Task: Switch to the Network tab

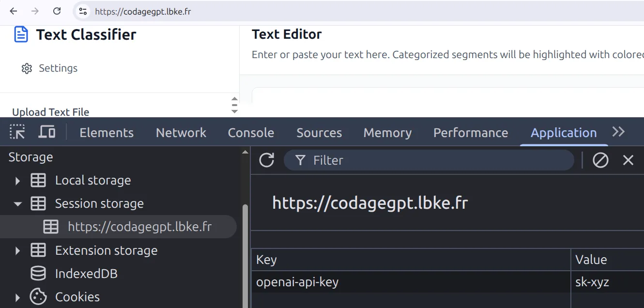Action: [x=181, y=133]
